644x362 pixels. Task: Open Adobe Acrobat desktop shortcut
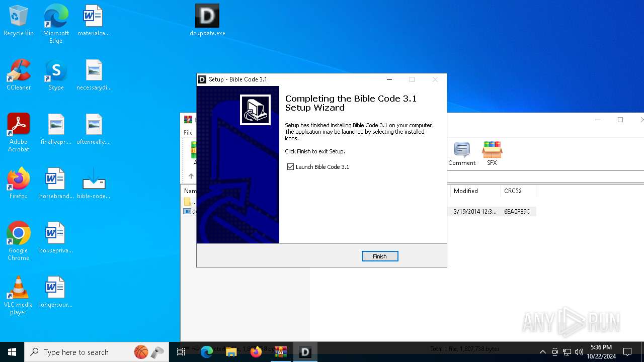19,132
